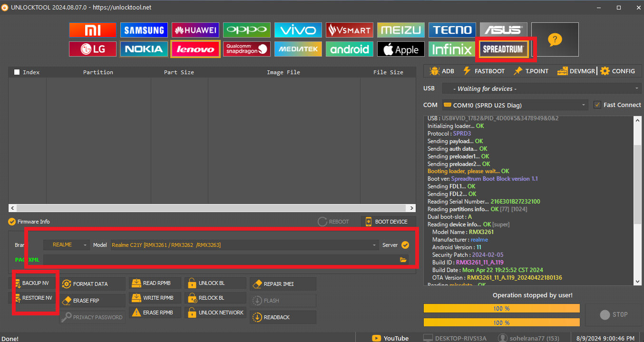The height and width of the screenshot is (342, 644).
Task: Pick the Mediatek brand tile
Action: pos(298,49)
